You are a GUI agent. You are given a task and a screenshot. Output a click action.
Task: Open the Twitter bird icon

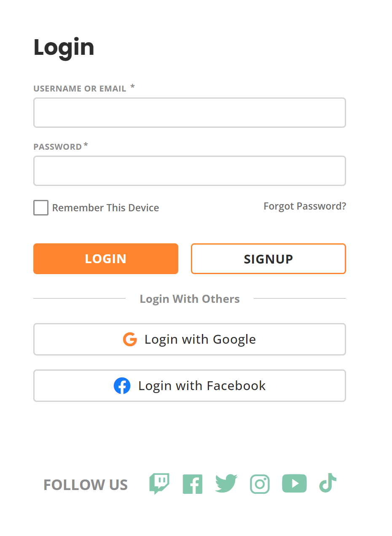coord(226,484)
